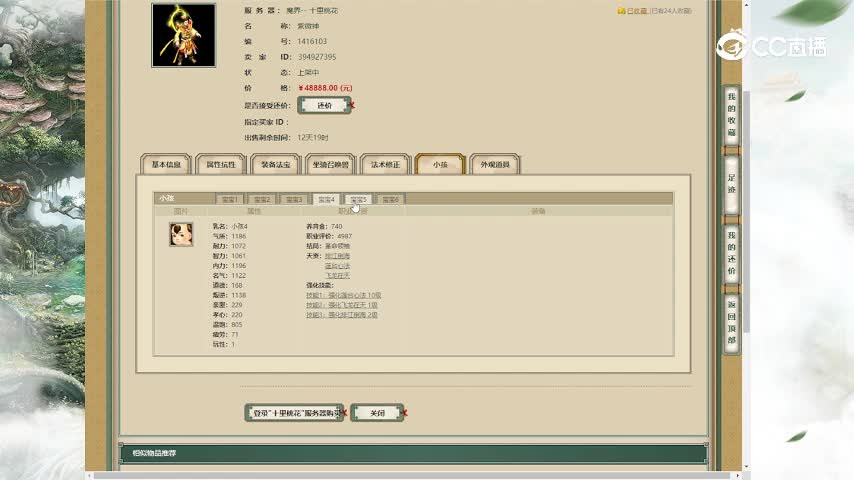Open the 基本信息 tab
Image resolution: width=854 pixels, height=480 pixels.
tap(166, 165)
